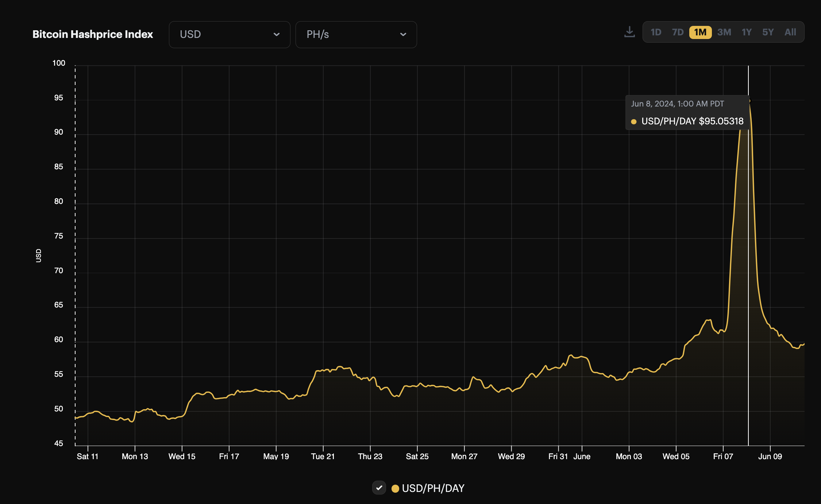821x504 pixels.
Task: Click the USD dropdown chevron arrow
Action: [x=277, y=34]
